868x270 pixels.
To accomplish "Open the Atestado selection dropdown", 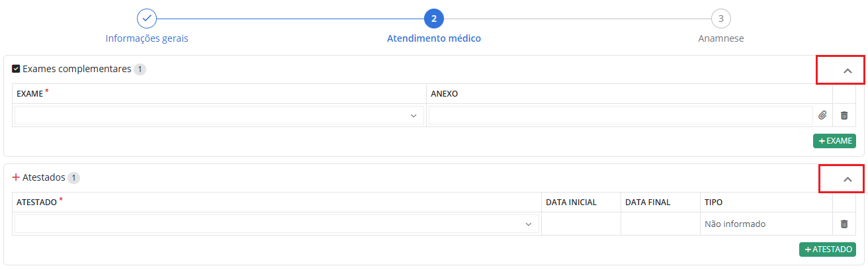I will (x=277, y=224).
